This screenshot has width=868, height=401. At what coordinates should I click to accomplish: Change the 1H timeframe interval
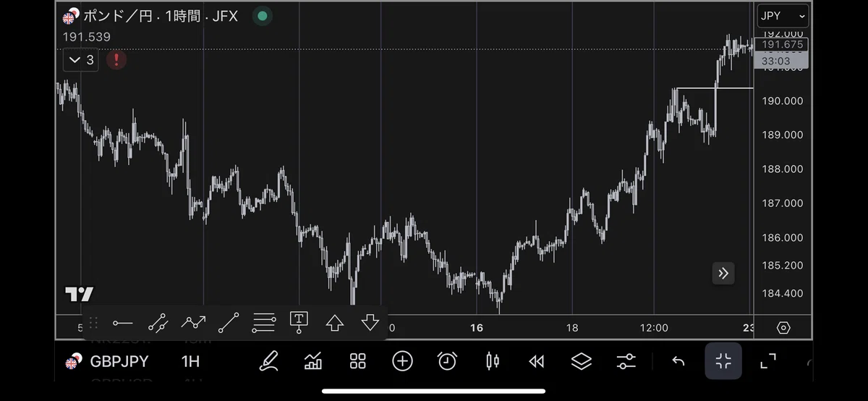pyautogui.click(x=190, y=361)
